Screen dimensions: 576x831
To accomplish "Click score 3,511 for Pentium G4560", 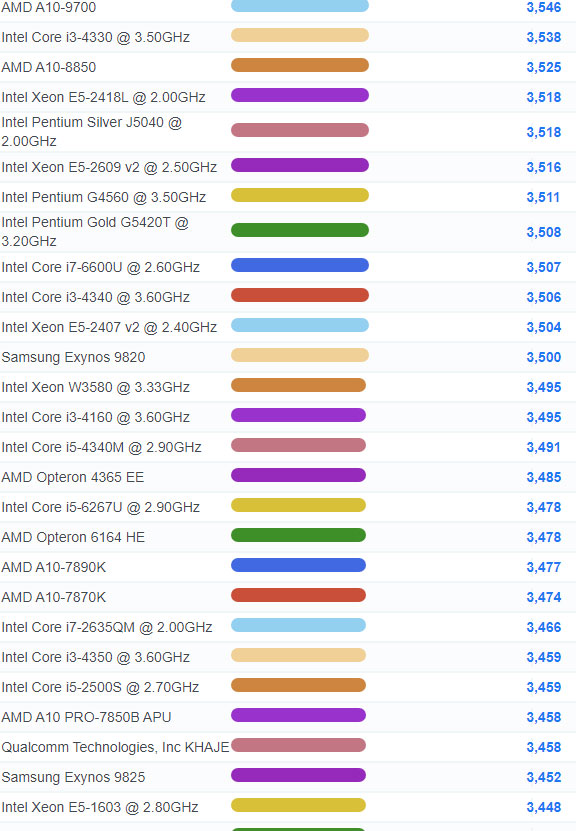I will [543, 197].
